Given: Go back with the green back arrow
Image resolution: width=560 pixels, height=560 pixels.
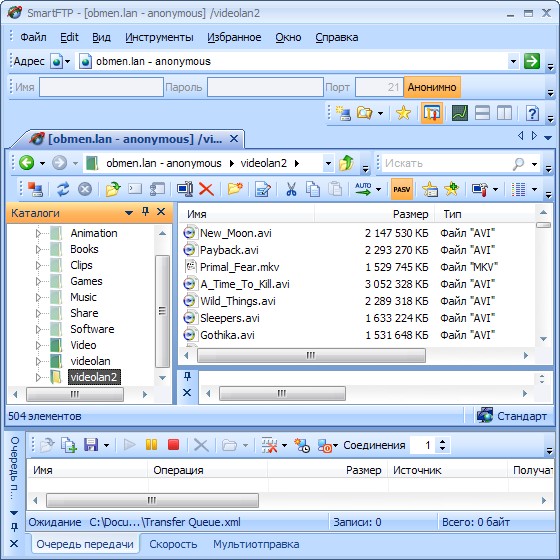Looking at the screenshot, I should click(x=26, y=163).
